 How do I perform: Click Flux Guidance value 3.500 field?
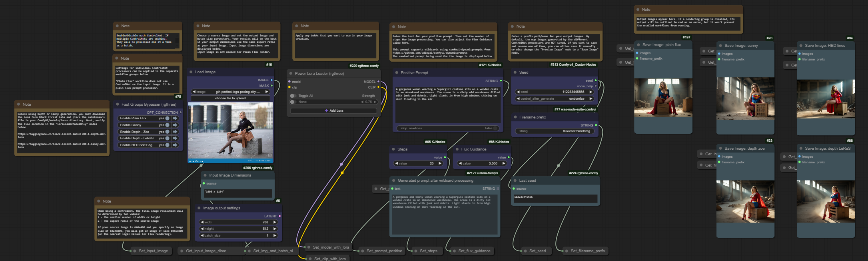point(483,163)
